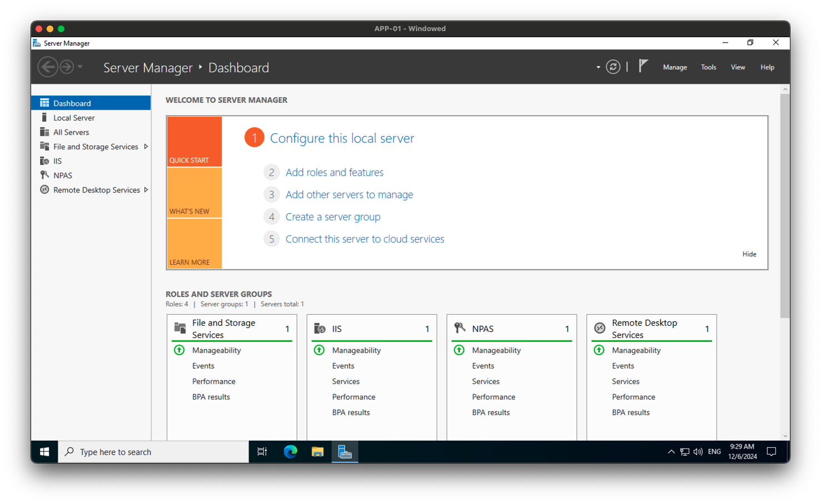Click the Refresh servers icon
Viewport: 821px width, 504px height.
point(613,66)
